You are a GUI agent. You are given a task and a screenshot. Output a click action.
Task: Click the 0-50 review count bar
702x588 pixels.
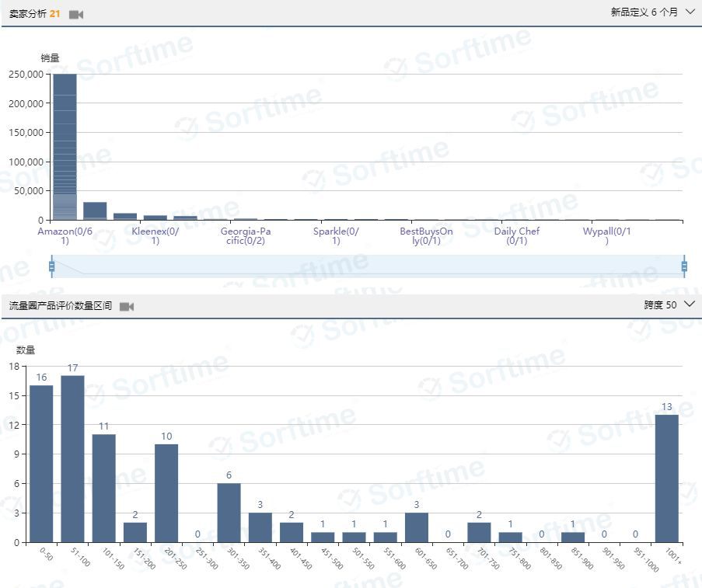click(x=41, y=464)
